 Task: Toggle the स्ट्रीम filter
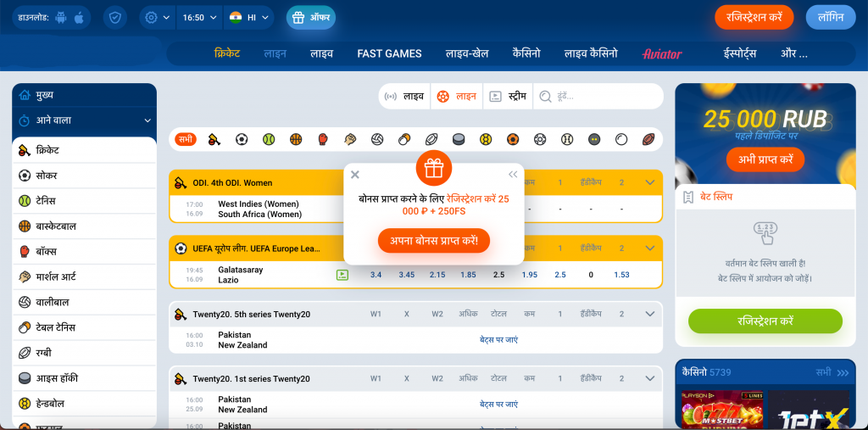(509, 97)
